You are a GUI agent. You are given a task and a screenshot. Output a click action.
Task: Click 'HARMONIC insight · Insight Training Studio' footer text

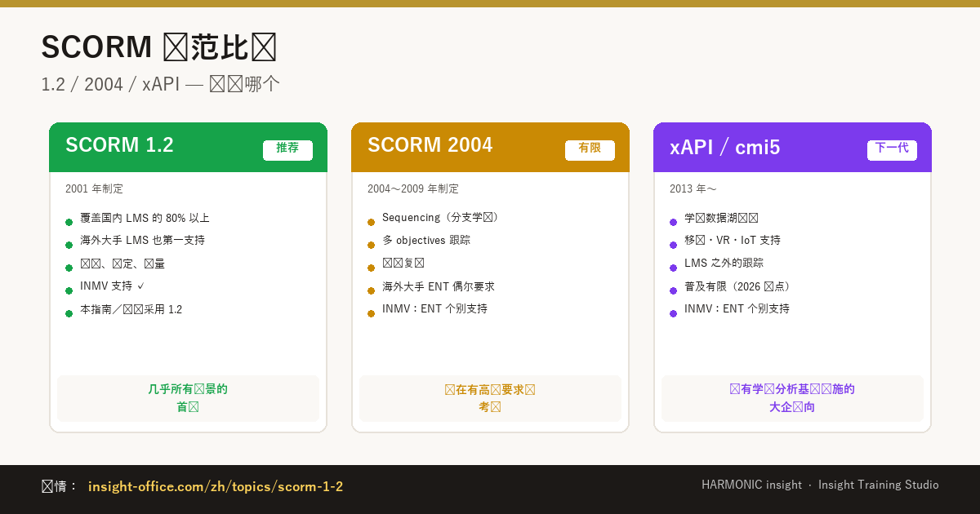tap(820, 485)
